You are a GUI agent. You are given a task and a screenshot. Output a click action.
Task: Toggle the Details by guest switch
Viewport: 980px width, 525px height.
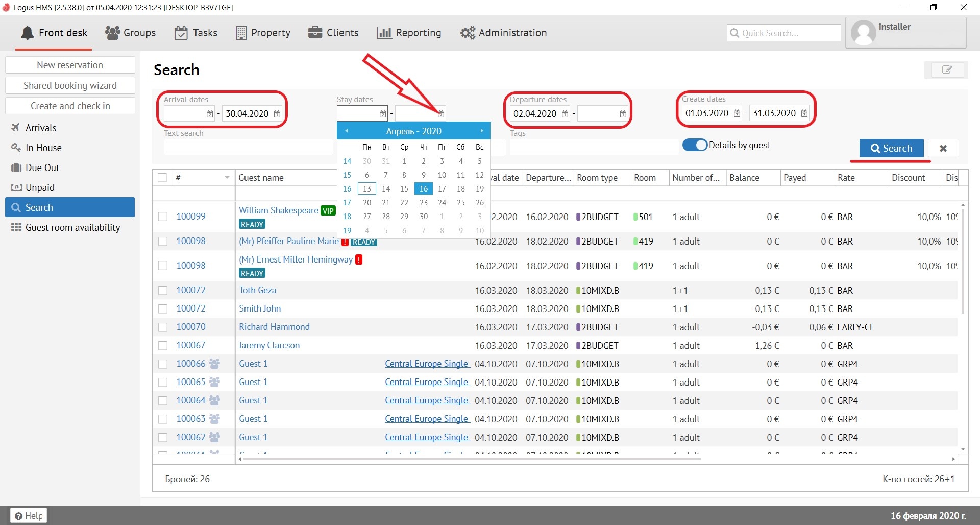click(x=695, y=145)
